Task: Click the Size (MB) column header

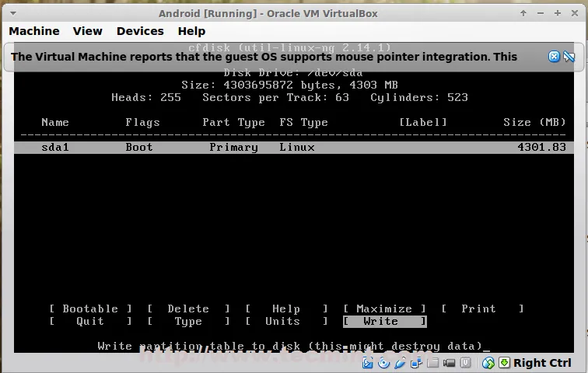Action: (x=534, y=123)
